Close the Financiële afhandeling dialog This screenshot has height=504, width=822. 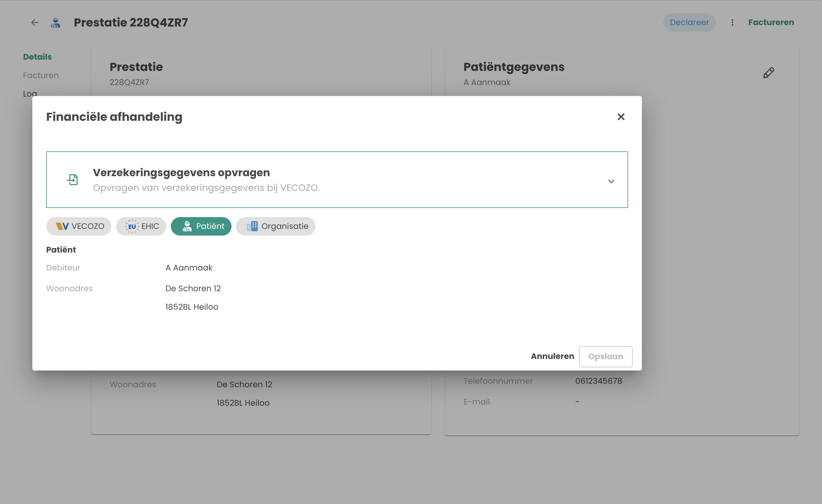pos(621,117)
